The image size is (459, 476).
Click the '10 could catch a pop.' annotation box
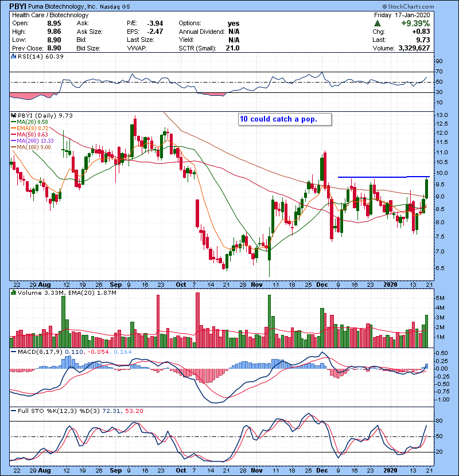click(x=285, y=119)
